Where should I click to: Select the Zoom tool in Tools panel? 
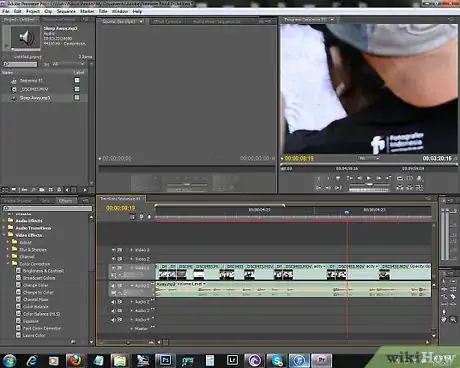pos(453,319)
